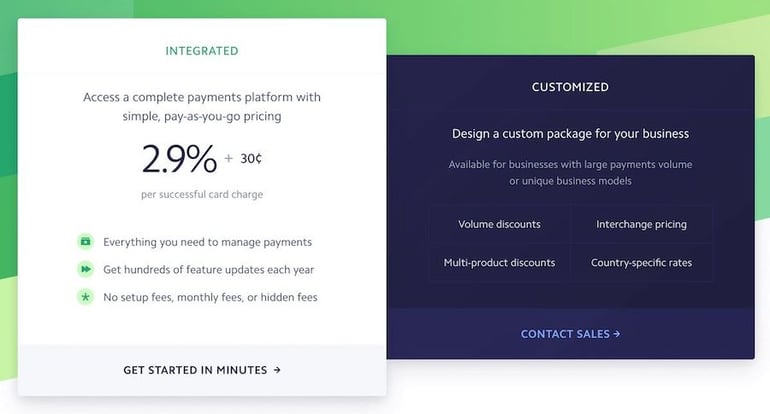
Task: Click the Multi-product discounts cell
Action: tap(499, 263)
